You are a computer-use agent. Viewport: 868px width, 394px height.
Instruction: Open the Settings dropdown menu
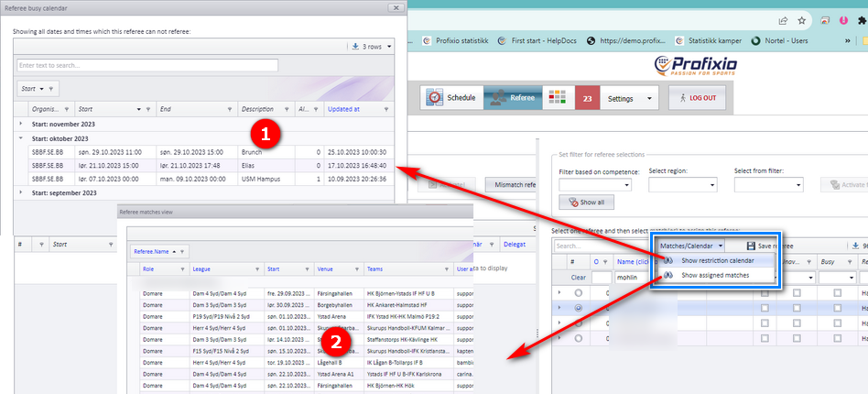pos(629,98)
